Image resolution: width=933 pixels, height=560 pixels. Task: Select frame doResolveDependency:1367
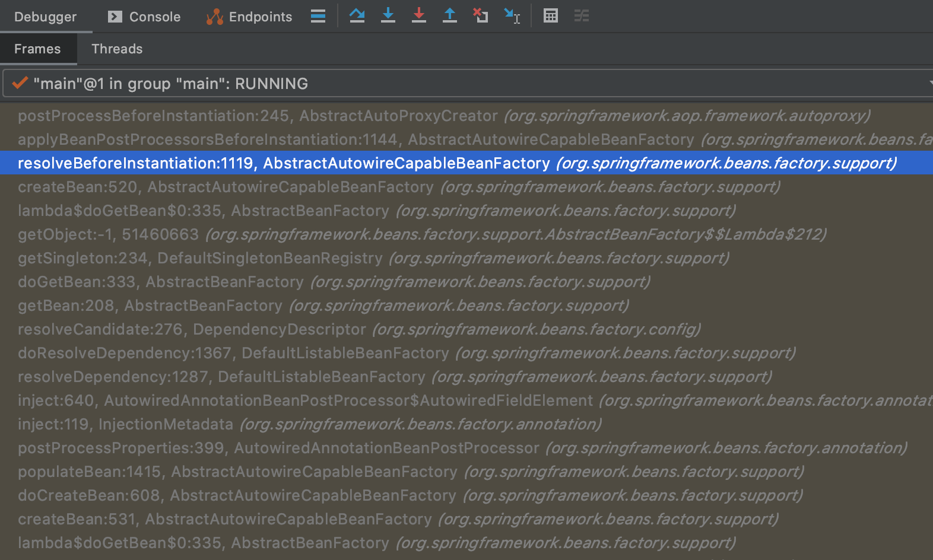point(466,353)
